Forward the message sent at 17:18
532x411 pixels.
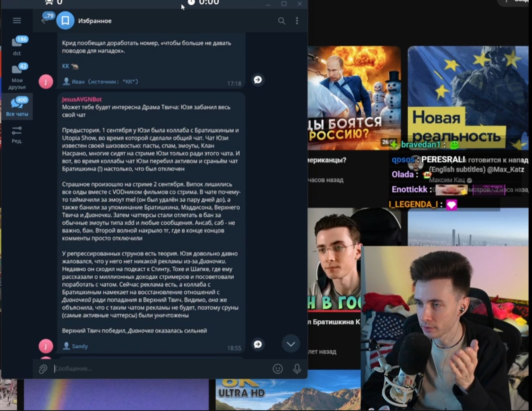(258, 80)
